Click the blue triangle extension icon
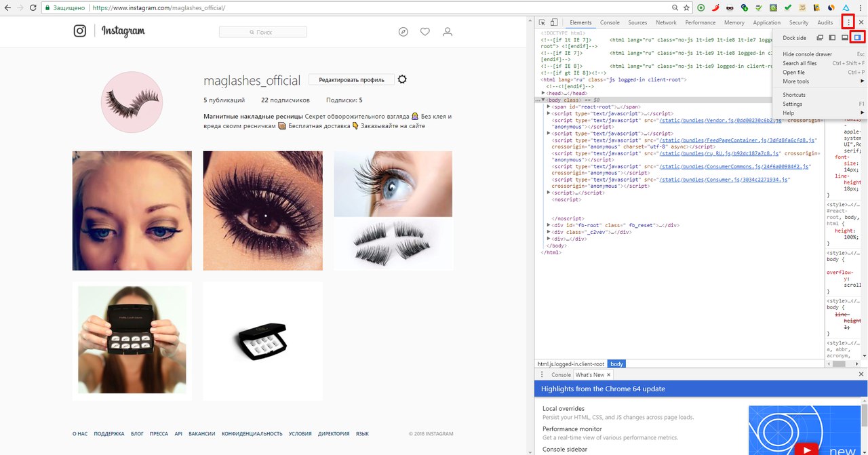 [x=846, y=7]
